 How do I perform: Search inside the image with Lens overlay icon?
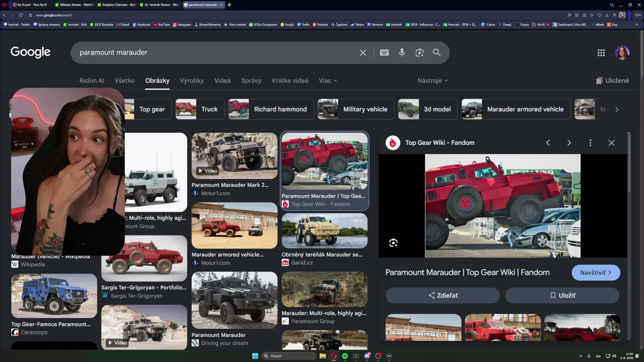393,243
